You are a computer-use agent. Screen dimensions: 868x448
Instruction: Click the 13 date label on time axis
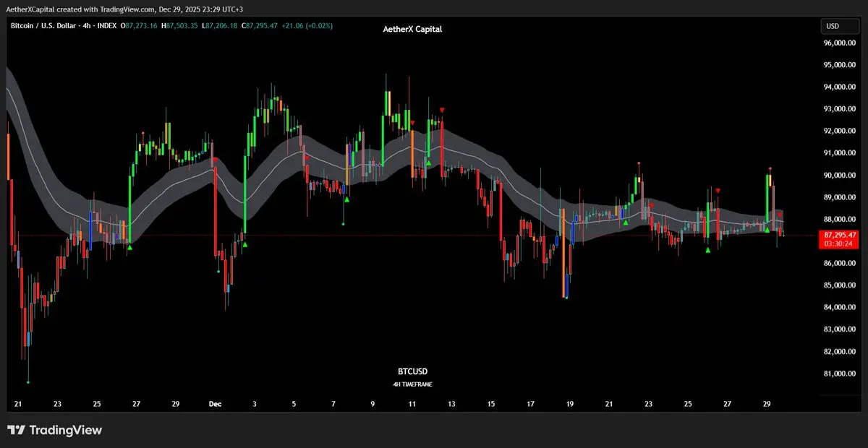click(451, 405)
